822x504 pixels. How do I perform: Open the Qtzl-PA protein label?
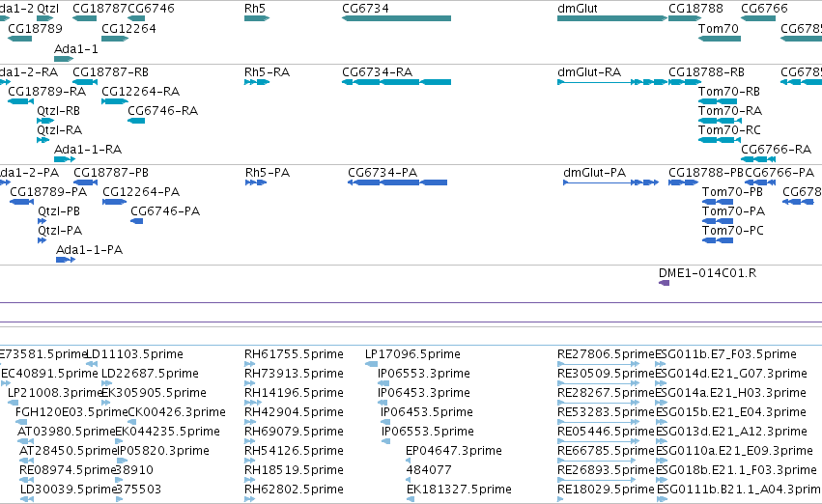[60, 231]
